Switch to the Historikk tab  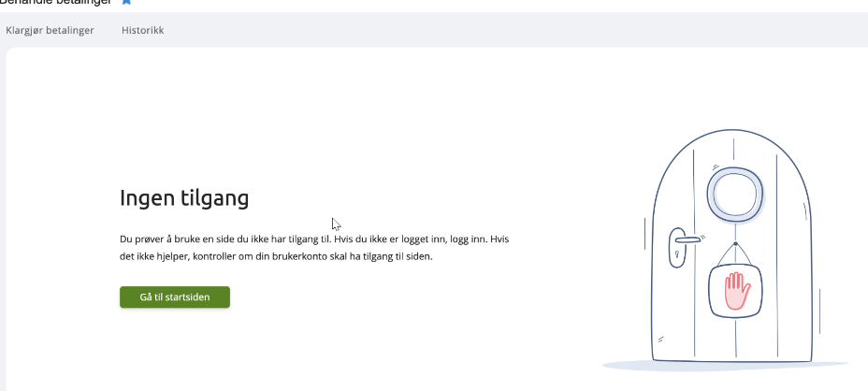point(143,31)
